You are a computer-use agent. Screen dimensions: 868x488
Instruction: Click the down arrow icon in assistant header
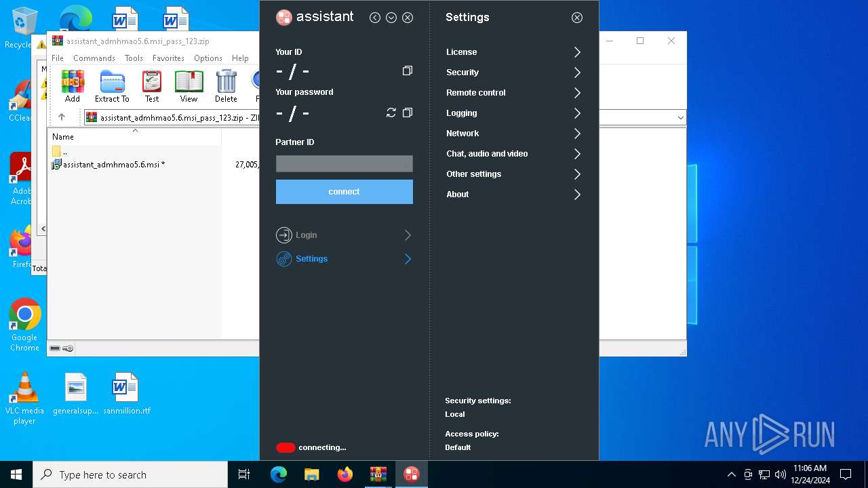pyautogui.click(x=391, y=18)
